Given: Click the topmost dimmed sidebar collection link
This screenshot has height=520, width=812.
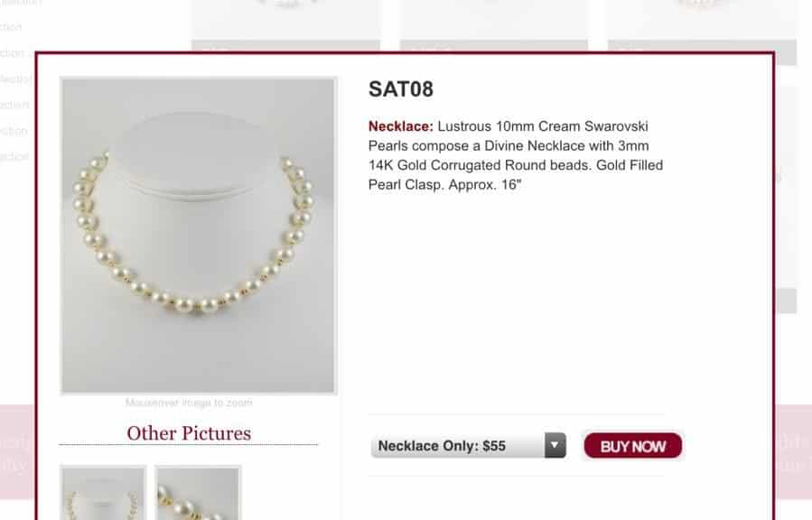Looking at the screenshot, I should [21, 3].
